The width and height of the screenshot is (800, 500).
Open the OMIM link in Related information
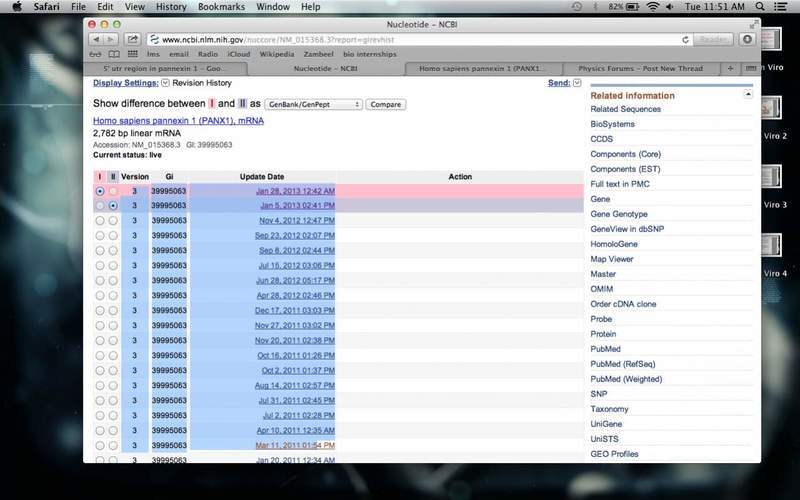(602, 289)
